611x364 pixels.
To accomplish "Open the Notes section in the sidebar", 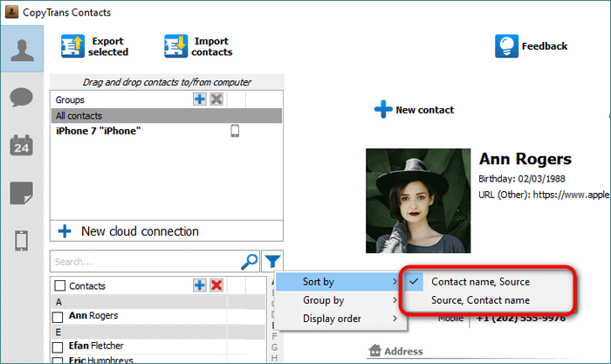I will (22, 193).
